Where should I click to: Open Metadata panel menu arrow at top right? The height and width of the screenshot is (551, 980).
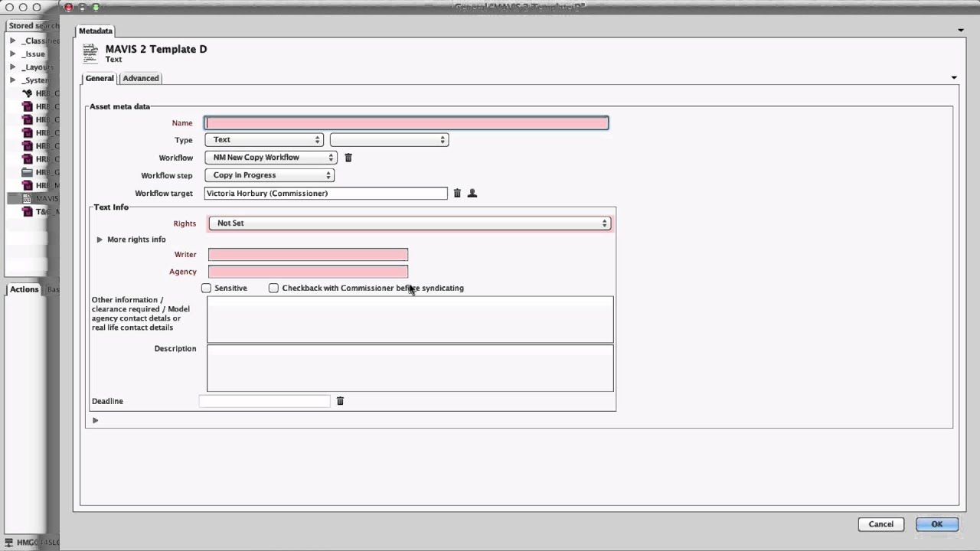click(x=961, y=31)
